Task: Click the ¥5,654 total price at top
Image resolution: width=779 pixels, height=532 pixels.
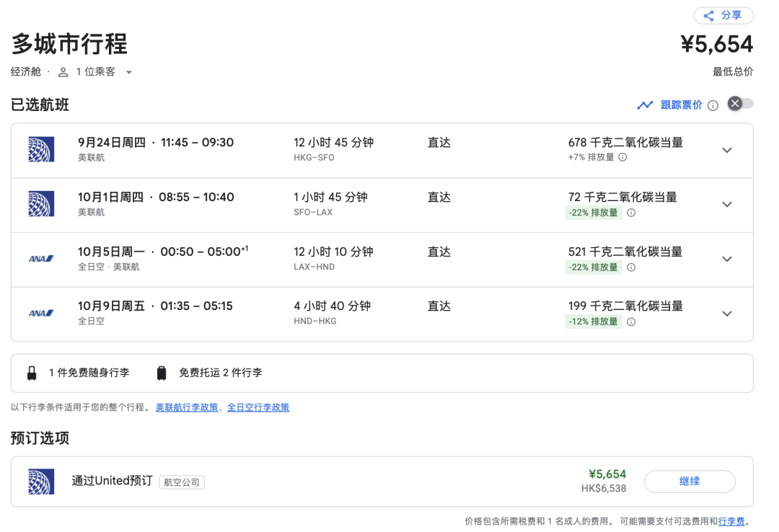Action: [717, 44]
